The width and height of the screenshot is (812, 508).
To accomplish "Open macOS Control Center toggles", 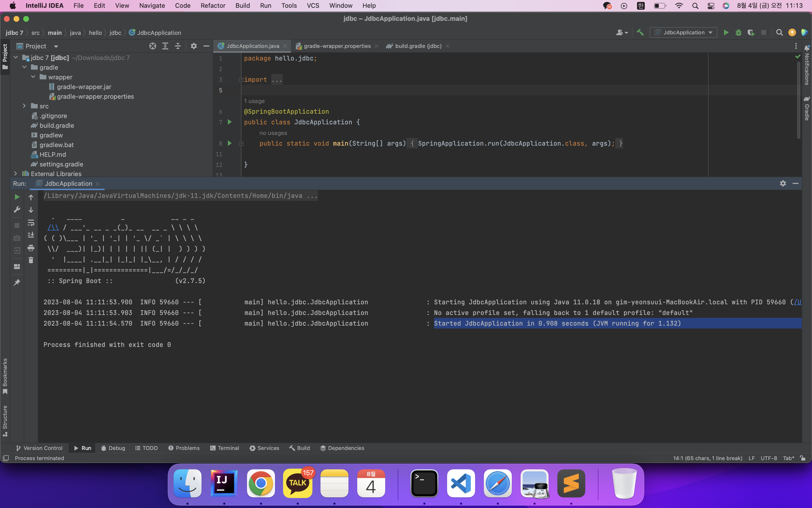I will [x=711, y=6].
